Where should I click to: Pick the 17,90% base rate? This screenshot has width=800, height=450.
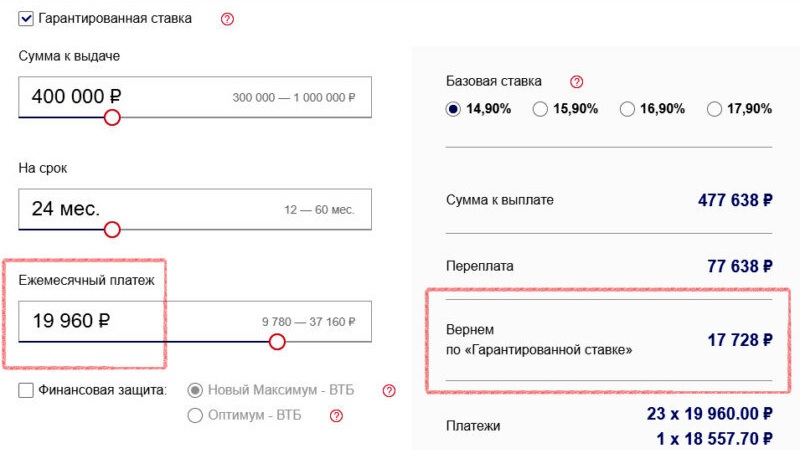tap(714, 109)
